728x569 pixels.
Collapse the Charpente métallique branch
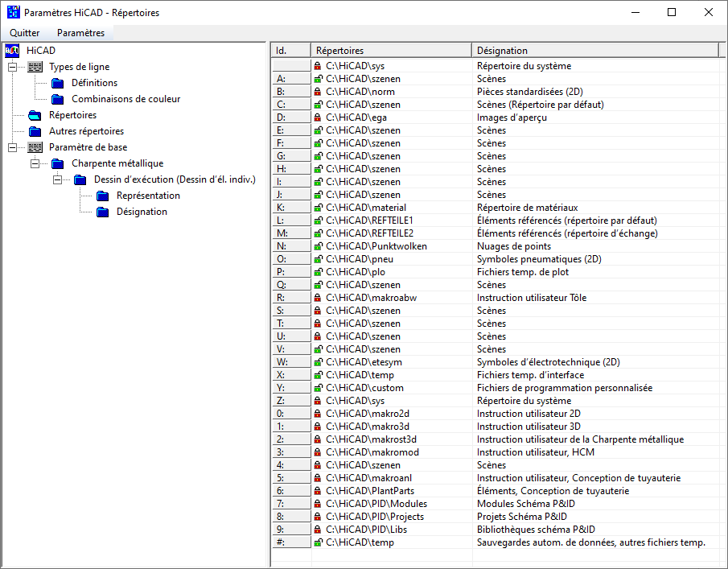35,163
